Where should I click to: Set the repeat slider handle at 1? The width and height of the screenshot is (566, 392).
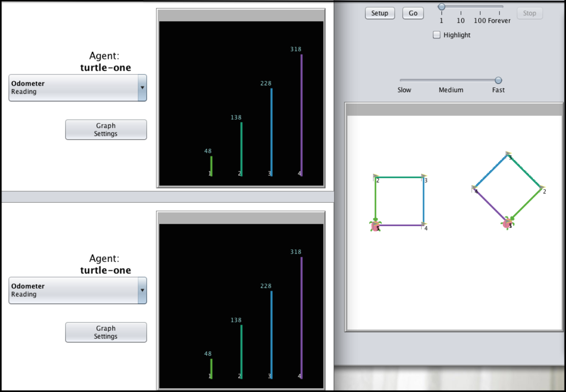(x=441, y=7)
